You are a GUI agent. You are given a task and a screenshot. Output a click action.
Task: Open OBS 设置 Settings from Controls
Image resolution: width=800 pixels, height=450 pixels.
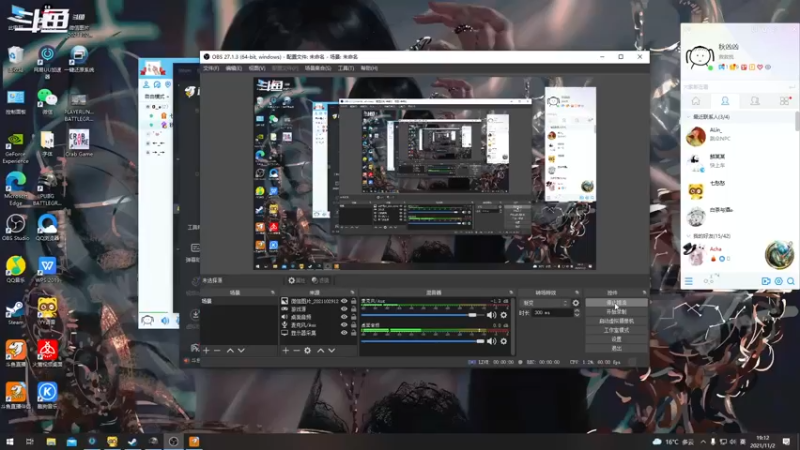pos(616,339)
